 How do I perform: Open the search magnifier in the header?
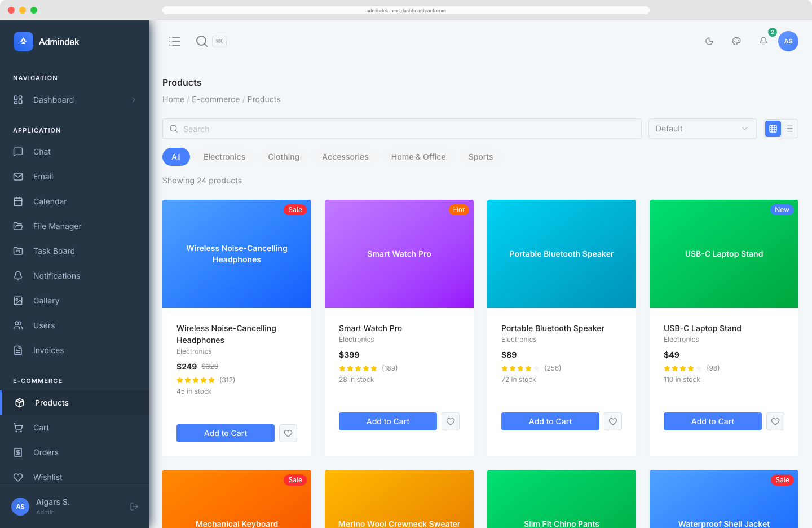pyautogui.click(x=202, y=41)
